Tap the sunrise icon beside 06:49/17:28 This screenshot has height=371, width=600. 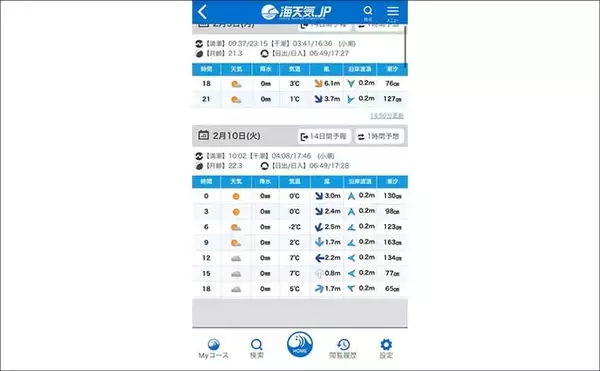pos(264,166)
